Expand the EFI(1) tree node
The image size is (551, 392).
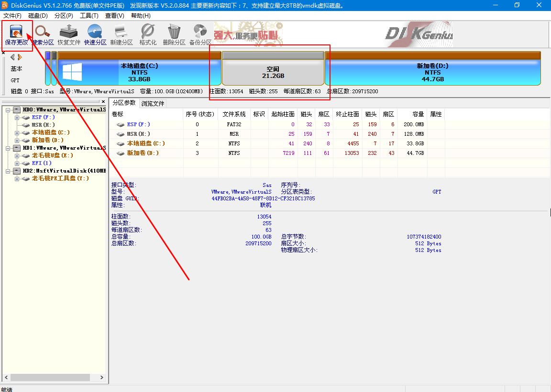[17, 163]
